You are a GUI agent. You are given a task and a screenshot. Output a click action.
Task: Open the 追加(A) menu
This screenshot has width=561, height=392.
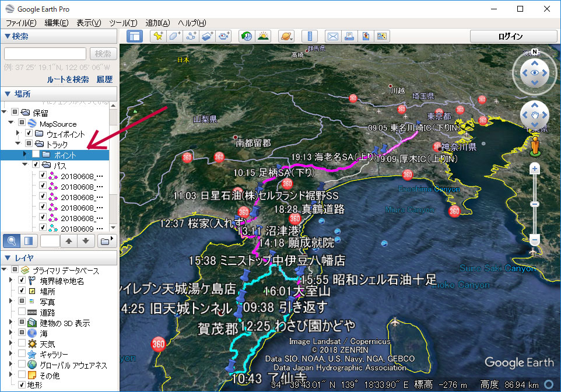[x=158, y=23]
